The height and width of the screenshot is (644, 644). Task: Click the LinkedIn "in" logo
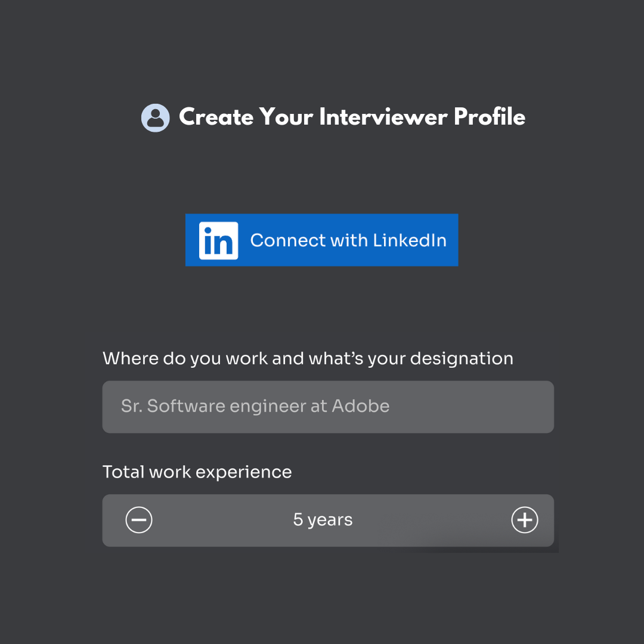(x=218, y=240)
